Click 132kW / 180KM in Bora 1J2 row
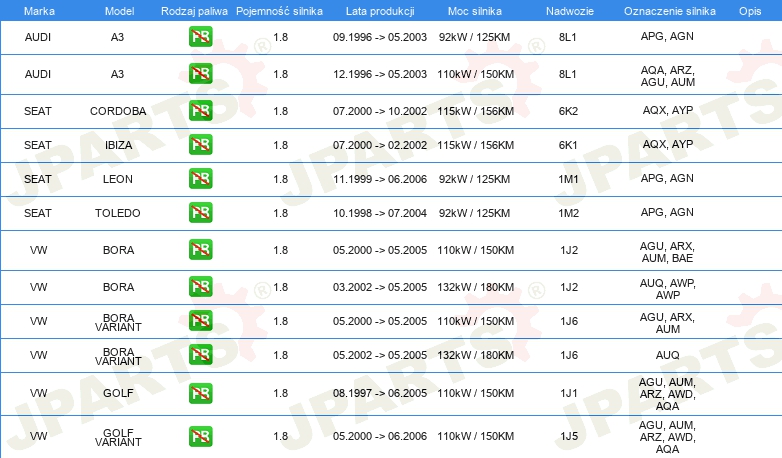Screen dimensions: 782x458 (476, 287)
